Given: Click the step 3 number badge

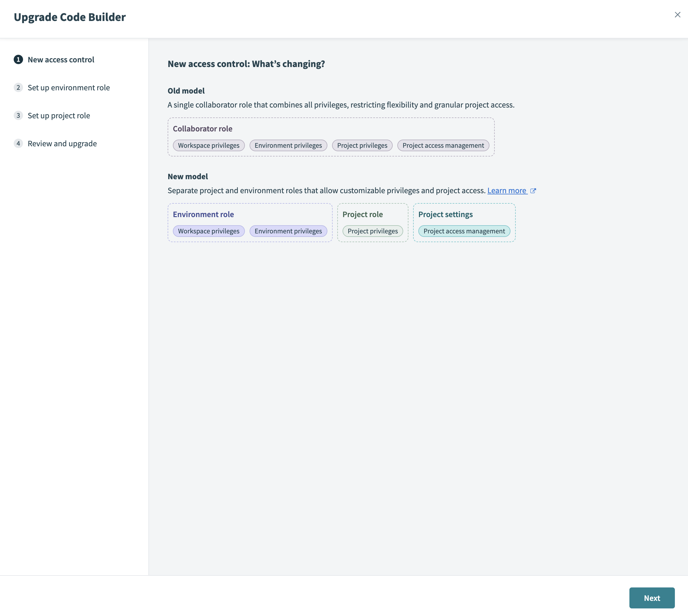Looking at the screenshot, I should tap(18, 115).
